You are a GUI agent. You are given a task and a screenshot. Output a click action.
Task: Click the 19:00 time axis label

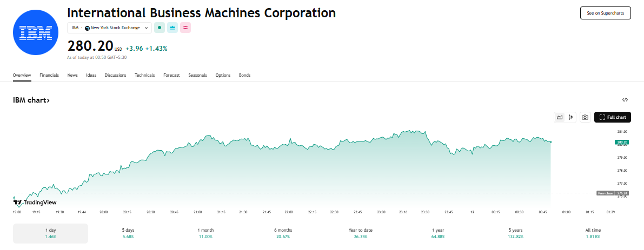coord(17,212)
